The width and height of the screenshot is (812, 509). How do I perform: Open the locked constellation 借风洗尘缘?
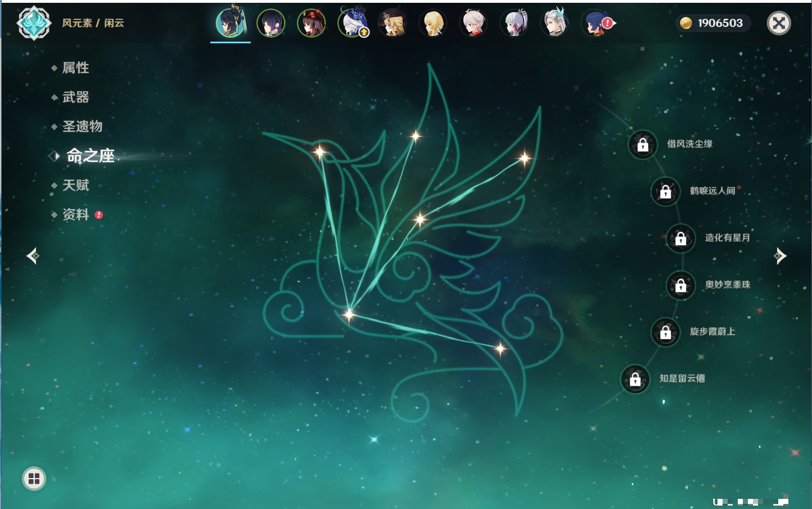tap(643, 145)
